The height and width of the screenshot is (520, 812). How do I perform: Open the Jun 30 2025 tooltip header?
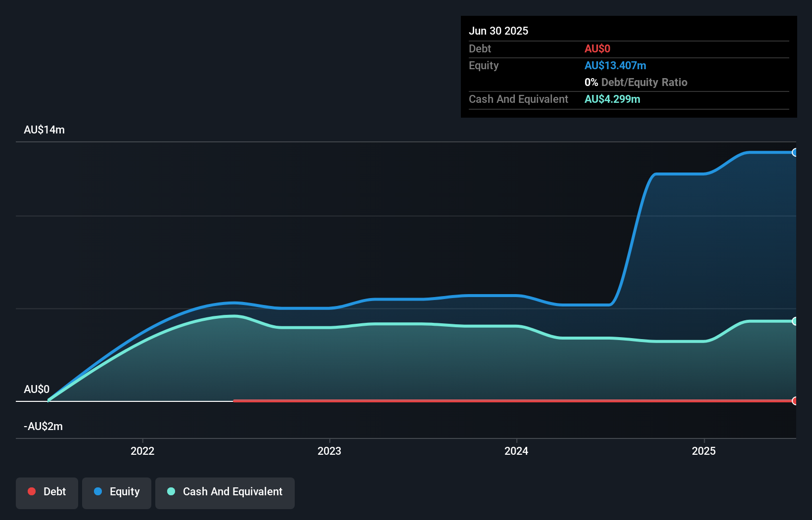(498, 31)
